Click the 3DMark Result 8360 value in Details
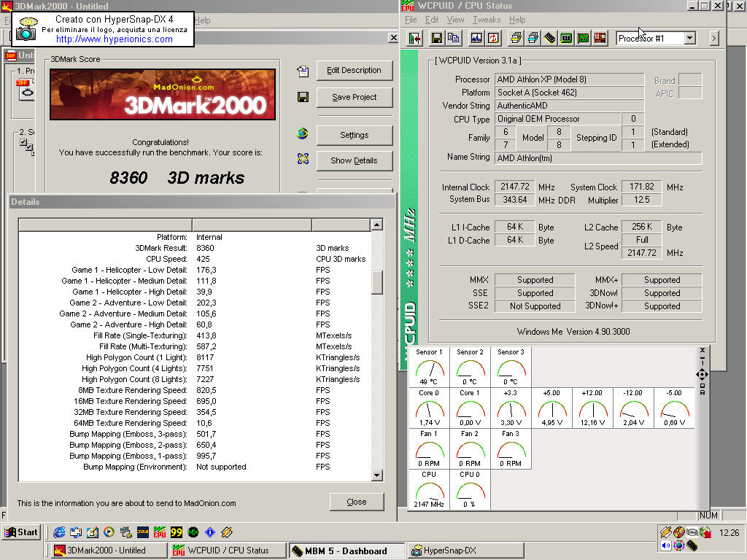Screen dimensions: 747x560 [x=205, y=248]
